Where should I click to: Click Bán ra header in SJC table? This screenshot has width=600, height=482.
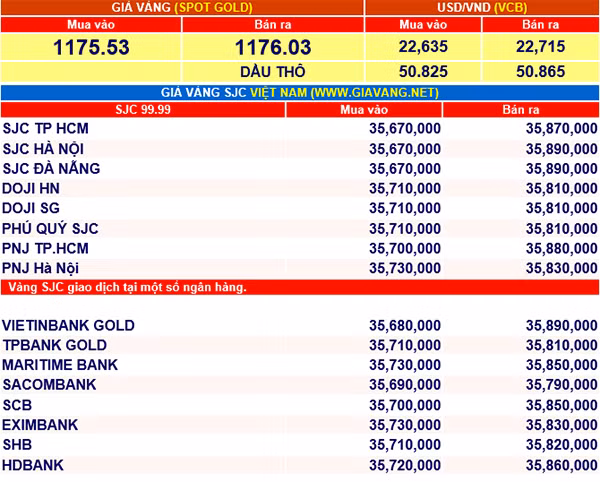(x=521, y=110)
